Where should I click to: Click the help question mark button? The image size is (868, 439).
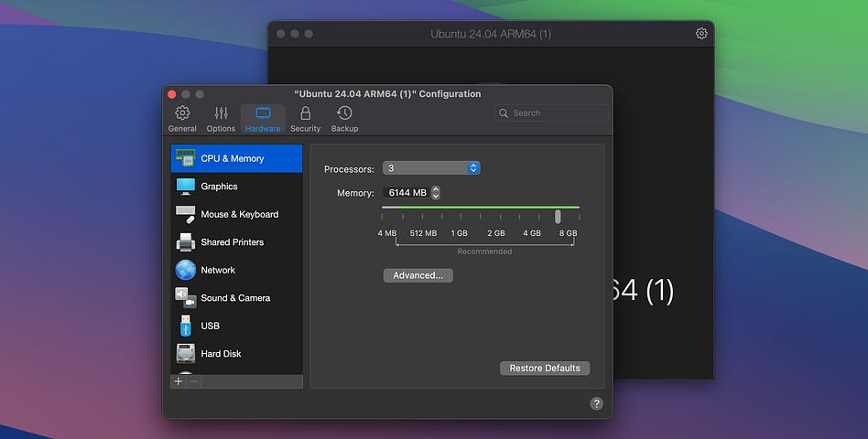[596, 403]
